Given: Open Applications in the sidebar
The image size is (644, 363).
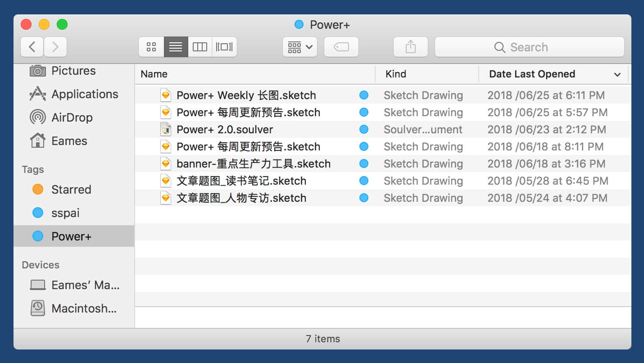Looking at the screenshot, I should tap(84, 94).
